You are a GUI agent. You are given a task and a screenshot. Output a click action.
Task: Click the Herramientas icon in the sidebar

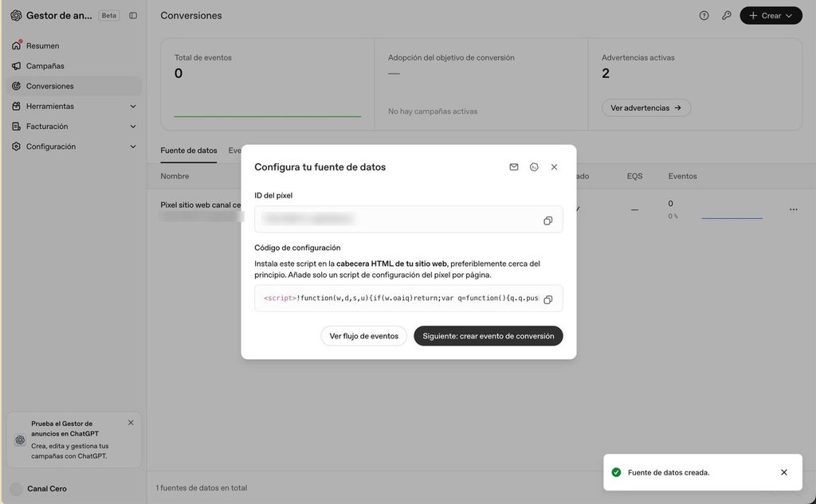point(16,106)
